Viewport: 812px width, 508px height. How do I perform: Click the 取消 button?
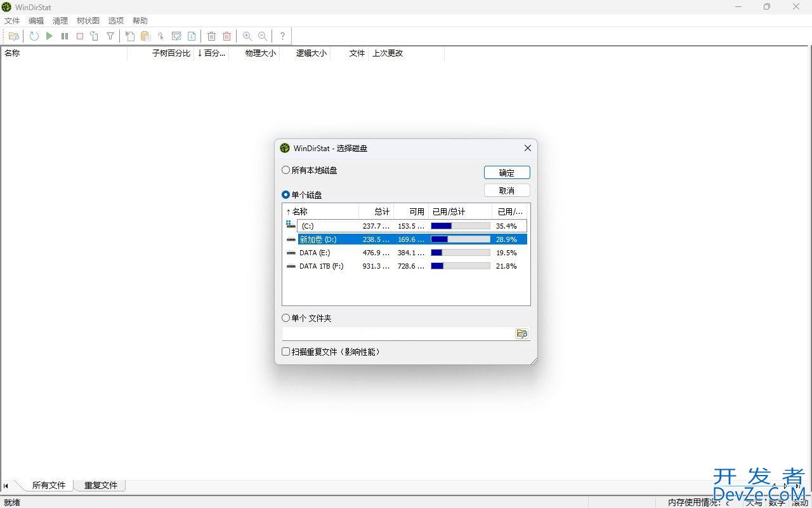[507, 190]
